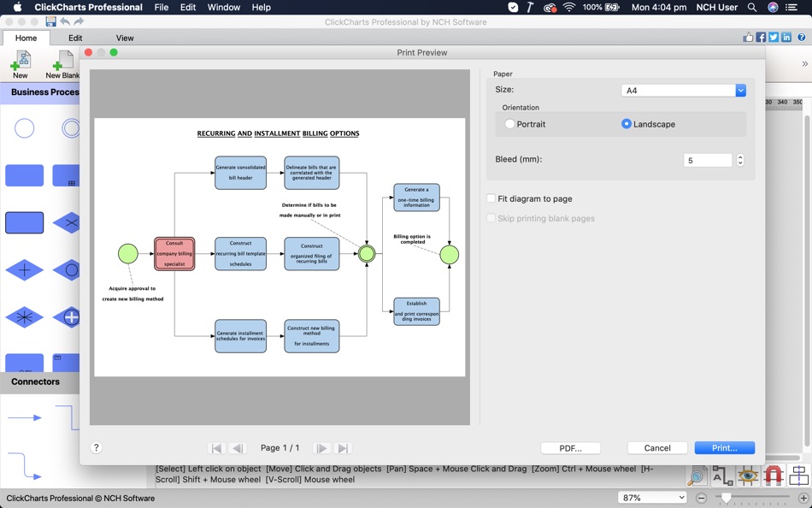Image resolution: width=812 pixels, height=508 pixels.
Task: Expand the ribbon overflow chevron
Action: coord(804,64)
